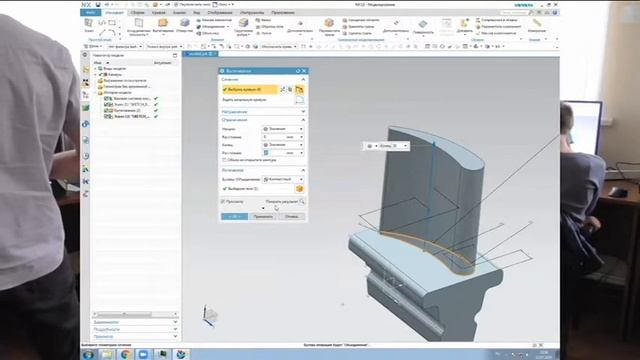Switch to the Assemblies (Сборки) tab
The image size is (640, 360).
[x=137, y=13]
